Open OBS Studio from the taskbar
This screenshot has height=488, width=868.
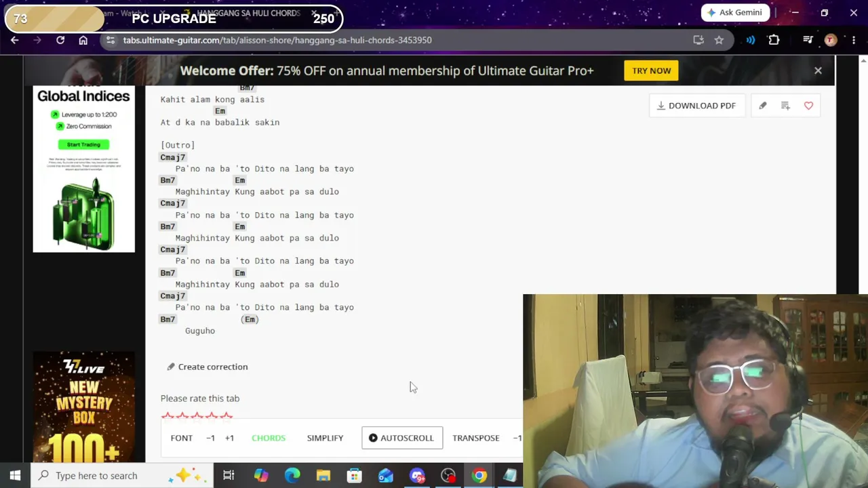(448, 476)
